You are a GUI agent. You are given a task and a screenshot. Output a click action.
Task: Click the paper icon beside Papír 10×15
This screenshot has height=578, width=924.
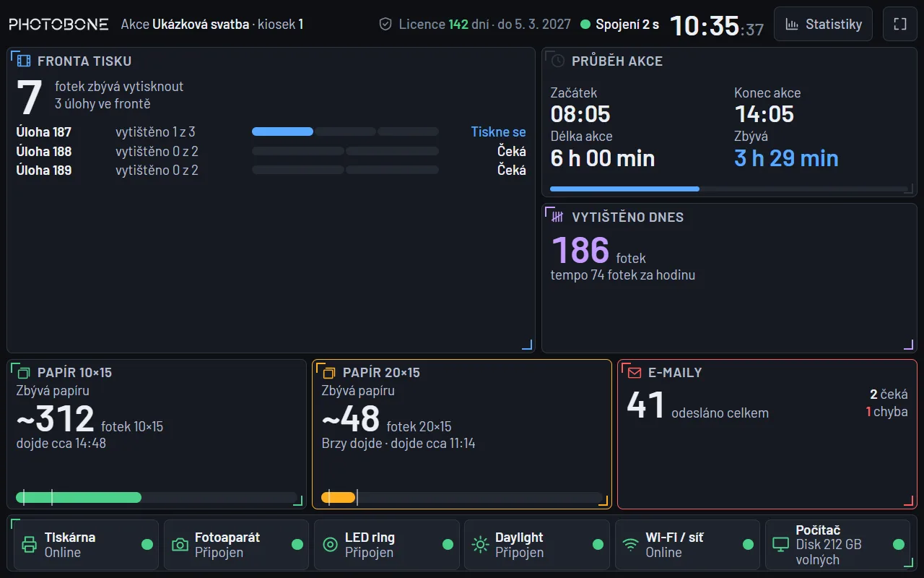[x=25, y=373]
